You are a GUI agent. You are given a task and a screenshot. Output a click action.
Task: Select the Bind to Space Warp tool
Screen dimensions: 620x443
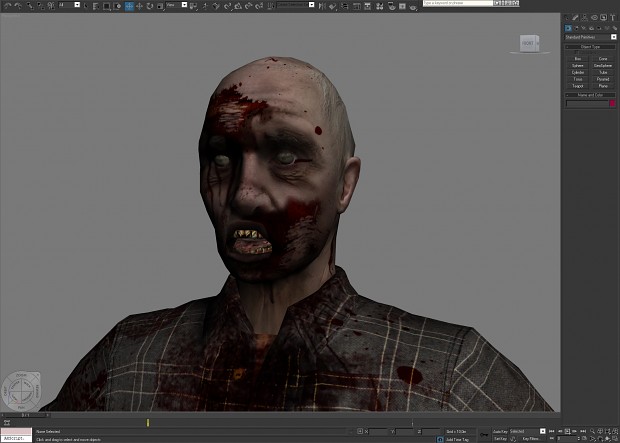tap(51, 6)
